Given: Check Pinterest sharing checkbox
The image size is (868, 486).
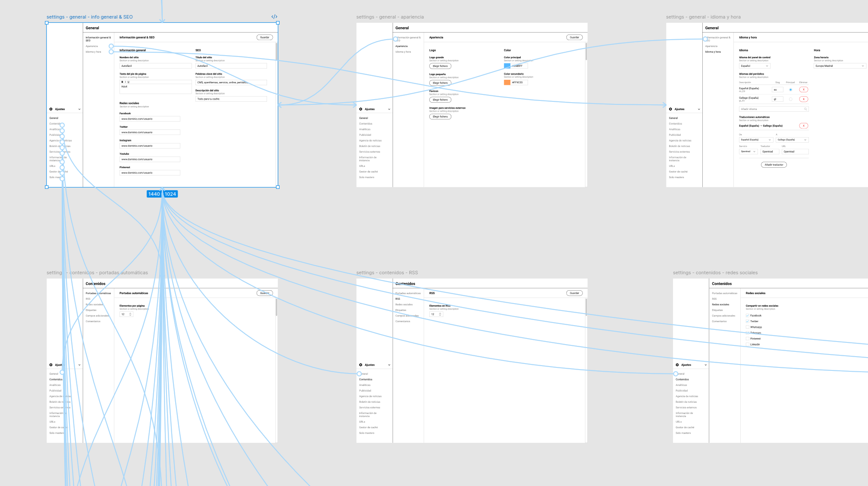Looking at the screenshot, I should pyautogui.click(x=748, y=339).
